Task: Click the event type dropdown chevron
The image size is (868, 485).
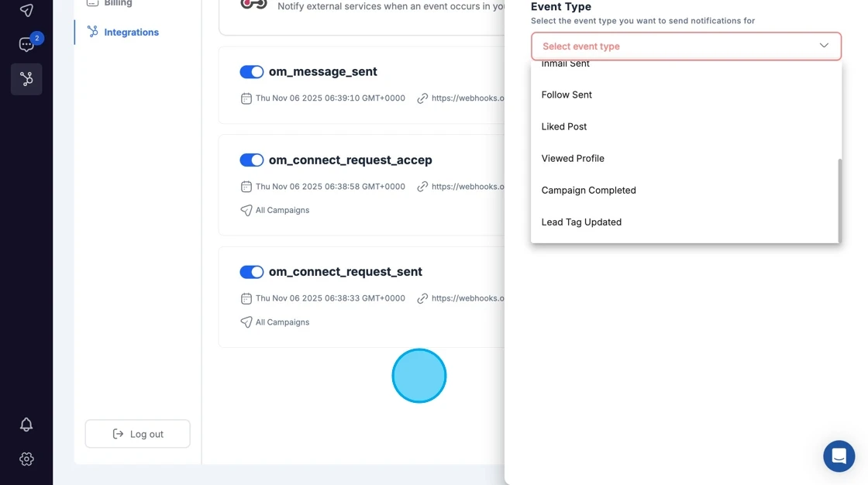Action: (x=824, y=46)
